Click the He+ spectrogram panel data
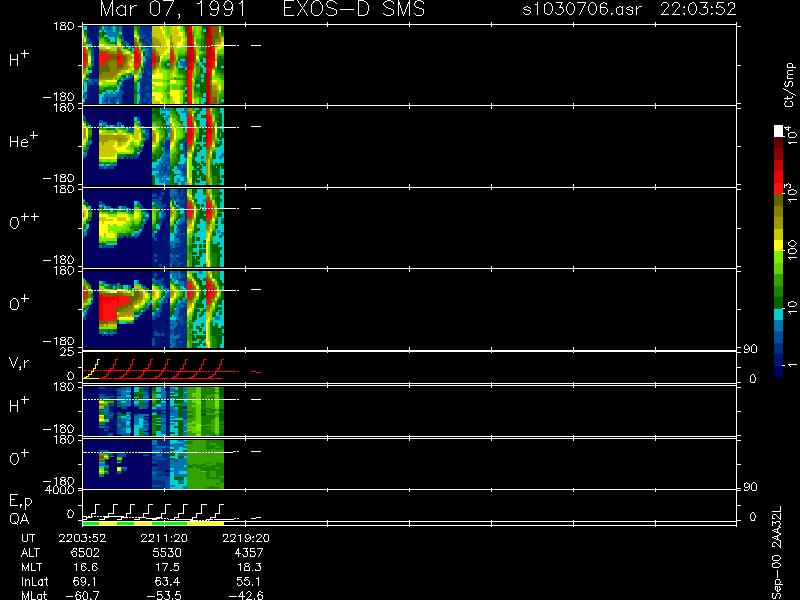 [x=153, y=146]
